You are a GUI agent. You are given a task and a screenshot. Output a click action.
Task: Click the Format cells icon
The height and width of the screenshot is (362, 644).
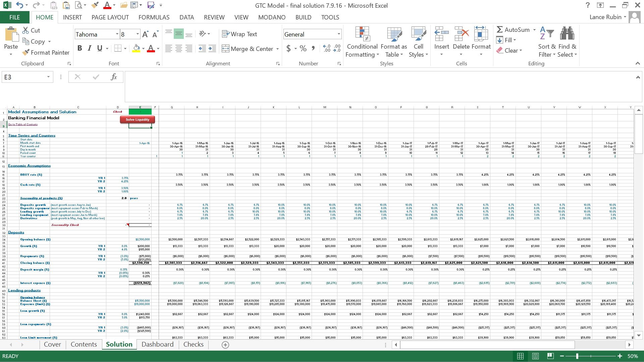(481, 34)
